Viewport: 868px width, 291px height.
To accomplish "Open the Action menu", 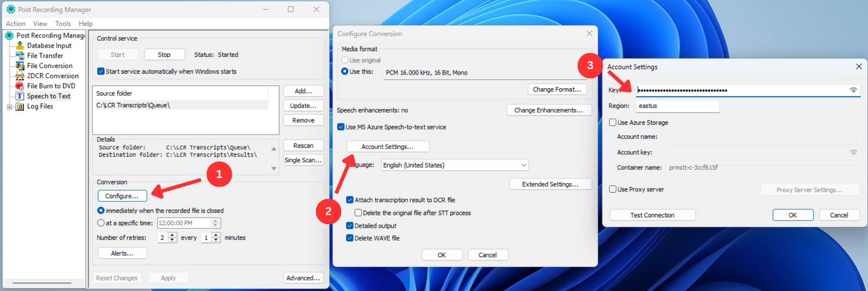I will pyautogui.click(x=16, y=24).
